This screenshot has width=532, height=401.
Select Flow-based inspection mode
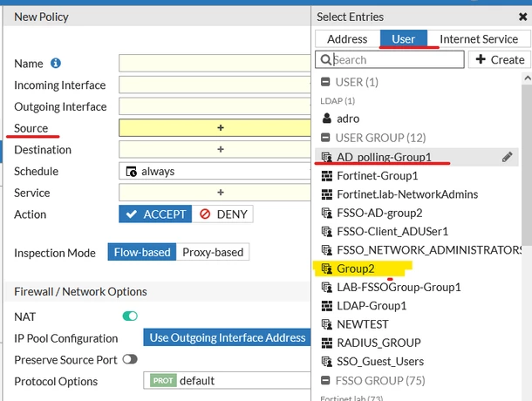point(142,252)
